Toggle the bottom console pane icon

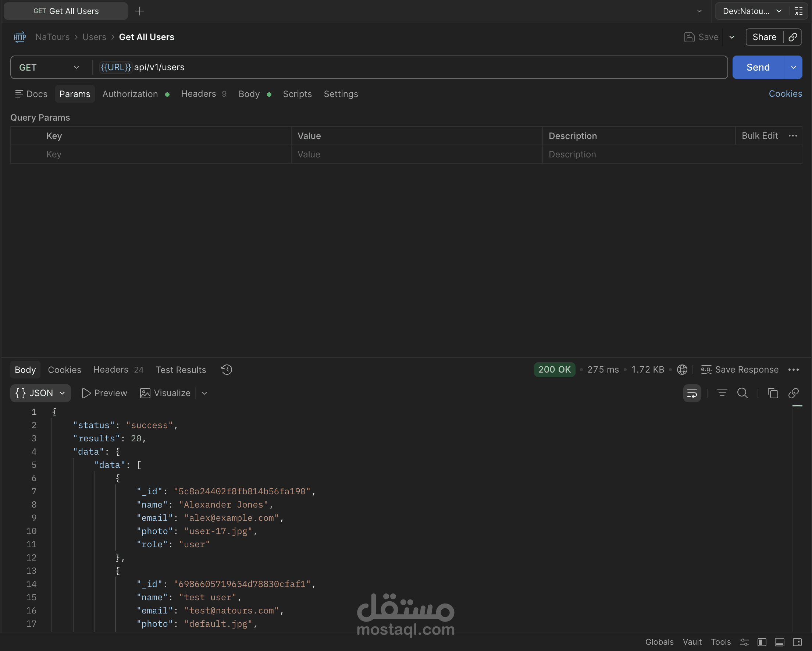pyautogui.click(x=779, y=642)
